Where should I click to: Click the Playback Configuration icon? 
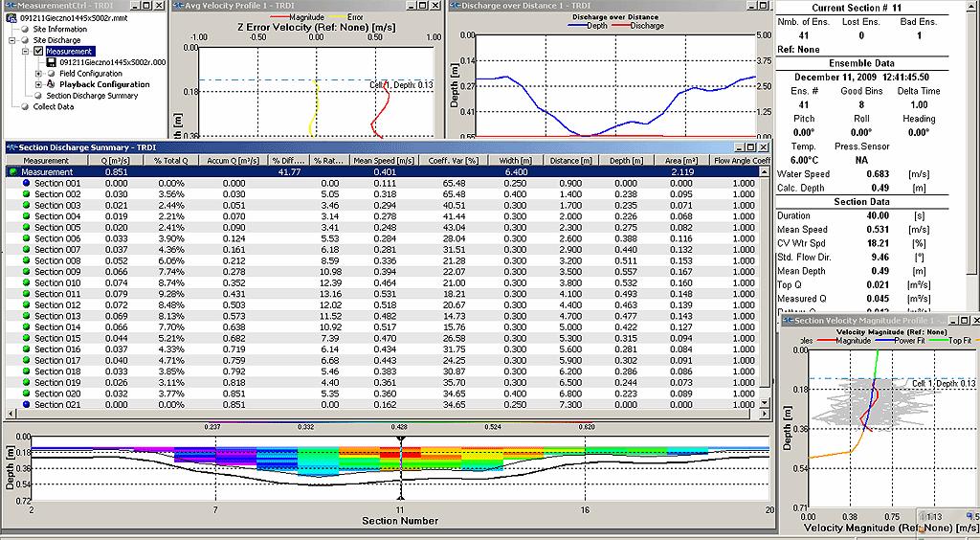click(x=52, y=84)
